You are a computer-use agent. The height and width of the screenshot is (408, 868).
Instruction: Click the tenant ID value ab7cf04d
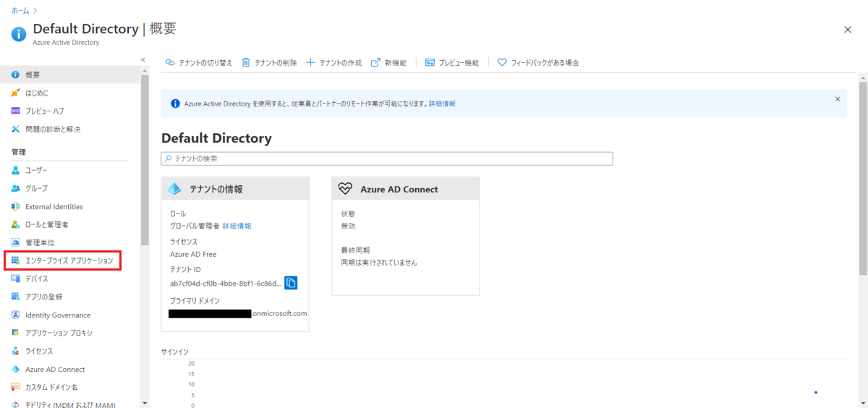coord(225,284)
